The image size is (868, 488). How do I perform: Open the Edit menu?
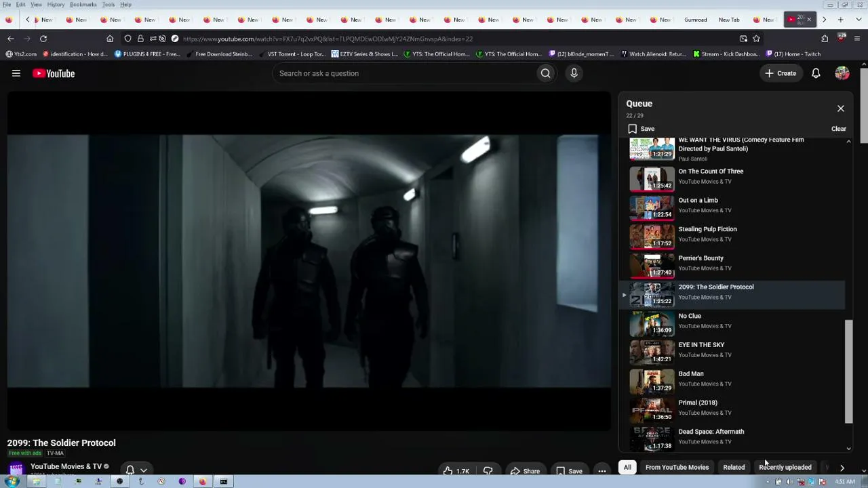click(21, 5)
